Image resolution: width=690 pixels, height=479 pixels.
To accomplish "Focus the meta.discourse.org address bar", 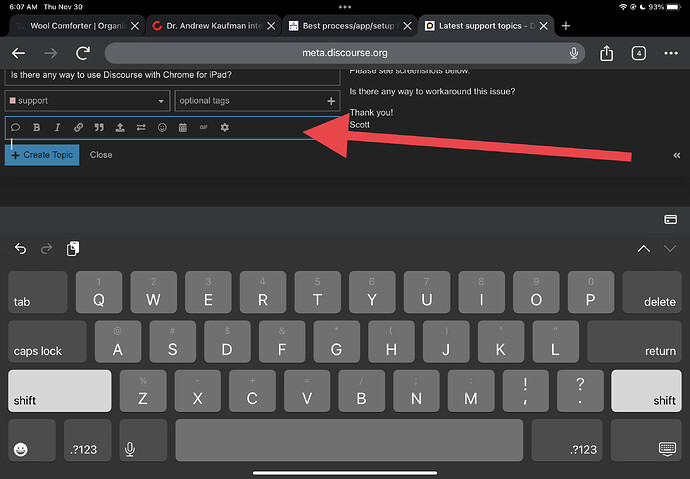I will pos(345,53).
